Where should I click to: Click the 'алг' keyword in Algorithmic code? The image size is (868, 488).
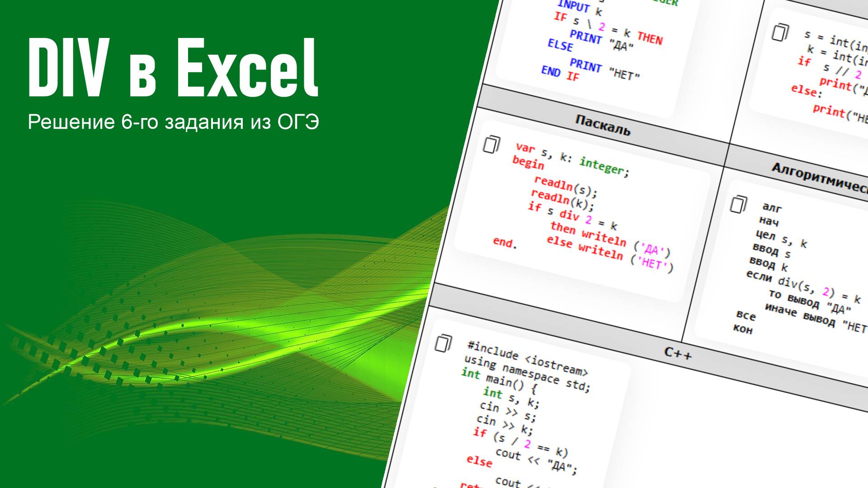(x=772, y=207)
